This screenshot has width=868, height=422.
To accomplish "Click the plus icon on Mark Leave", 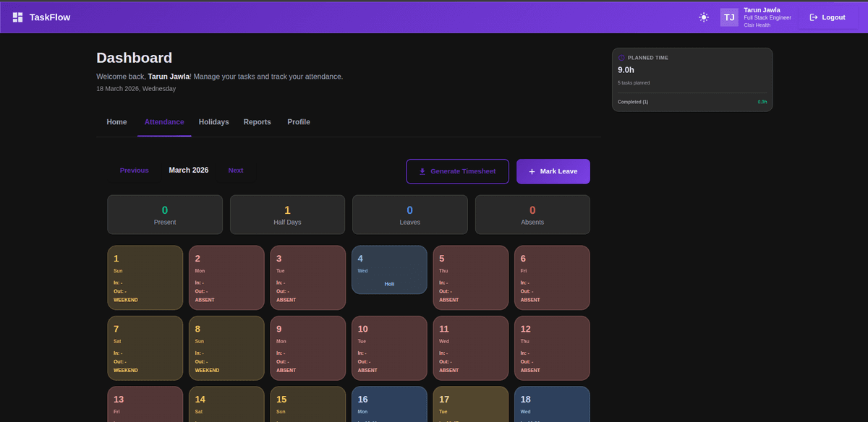I will tap(531, 171).
